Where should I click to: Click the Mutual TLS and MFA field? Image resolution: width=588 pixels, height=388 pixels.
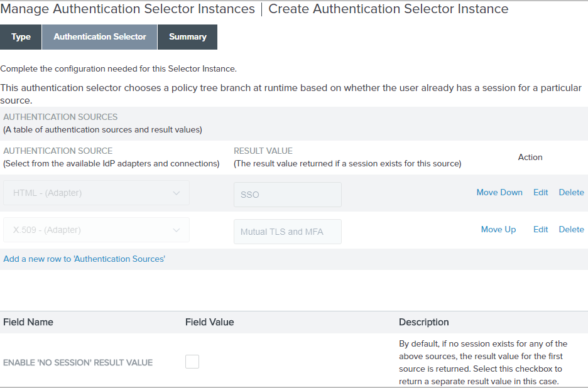click(287, 232)
